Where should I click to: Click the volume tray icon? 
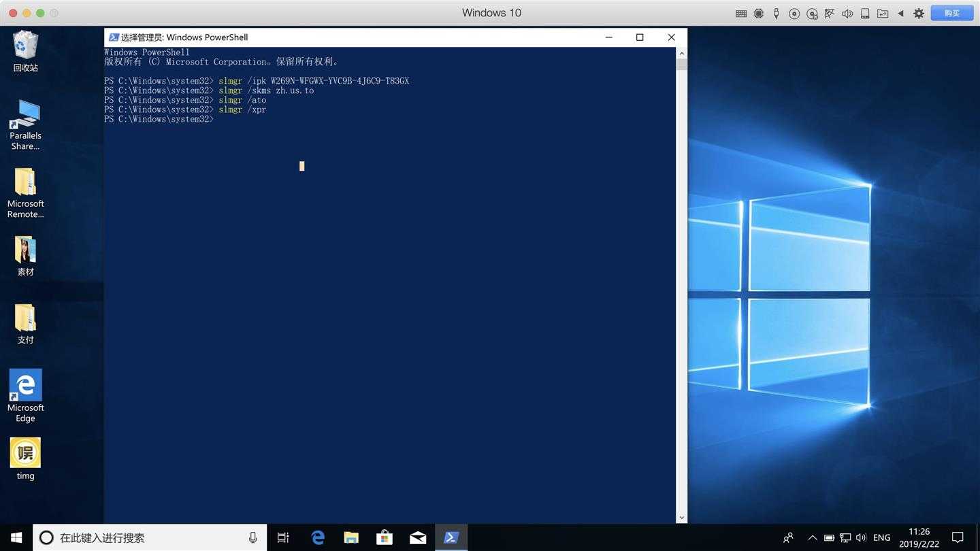pyautogui.click(x=862, y=537)
